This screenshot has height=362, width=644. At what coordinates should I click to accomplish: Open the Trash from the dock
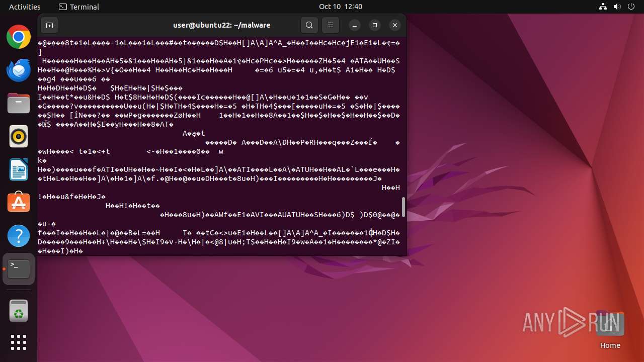click(19, 311)
